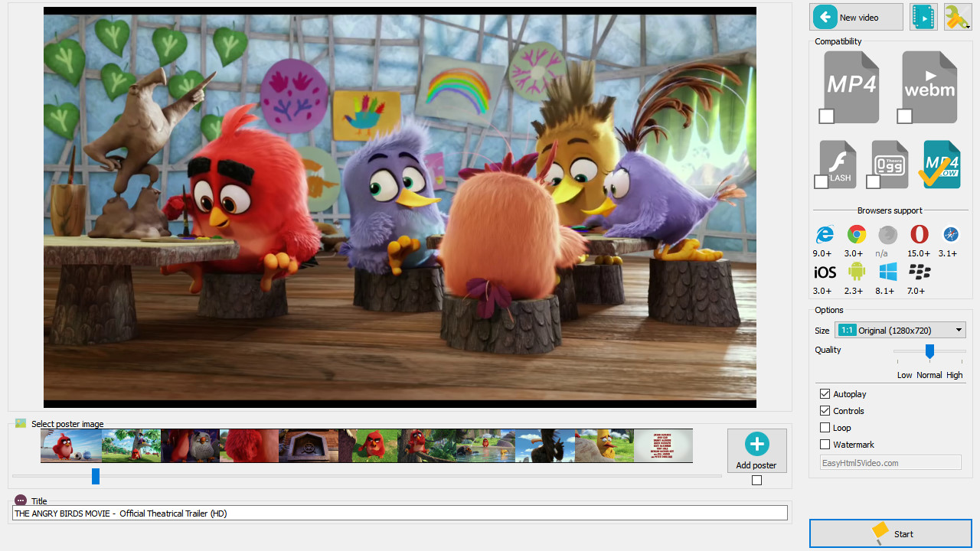Viewport: 980px width, 551px height.
Task: Click the Quality slider handle
Action: click(929, 351)
